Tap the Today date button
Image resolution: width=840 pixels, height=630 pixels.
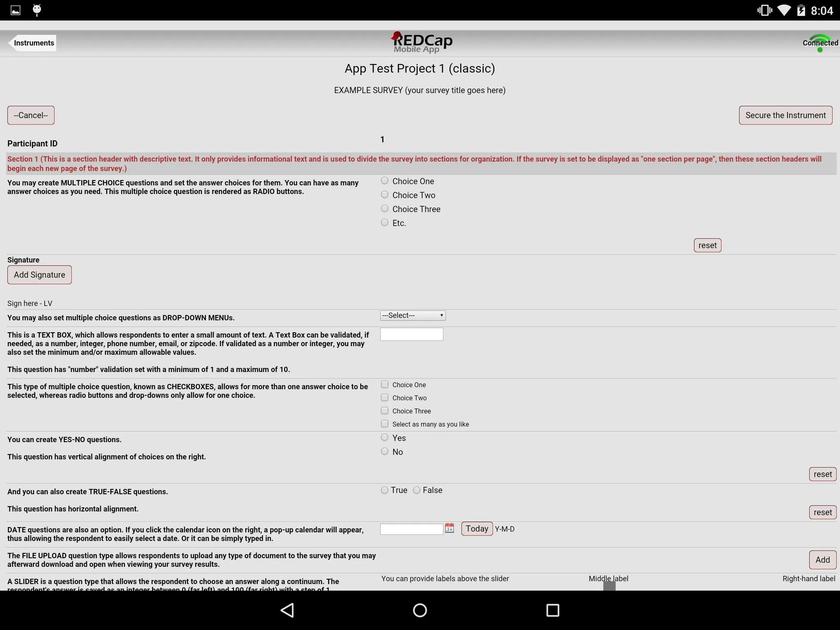click(477, 529)
